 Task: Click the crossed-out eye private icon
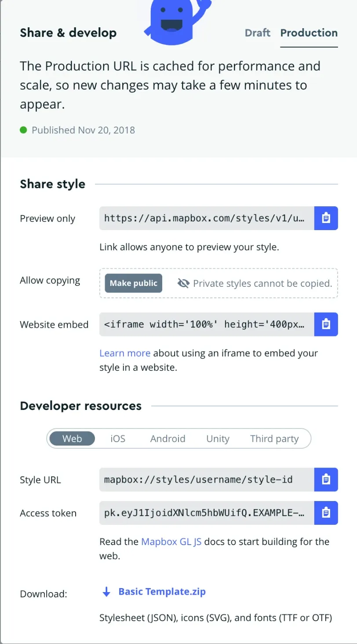pyautogui.click(x=183, y=283)
